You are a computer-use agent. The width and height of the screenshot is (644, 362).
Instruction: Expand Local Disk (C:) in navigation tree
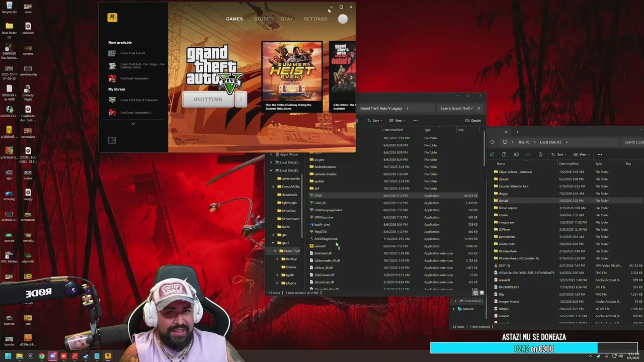pyautogui.click(x=271, y=162)
